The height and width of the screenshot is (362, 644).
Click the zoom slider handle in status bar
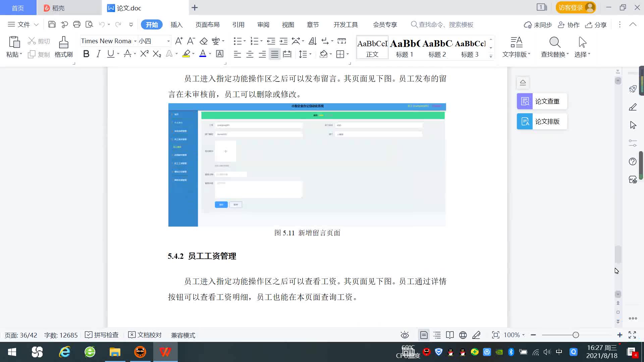(576, 335)
